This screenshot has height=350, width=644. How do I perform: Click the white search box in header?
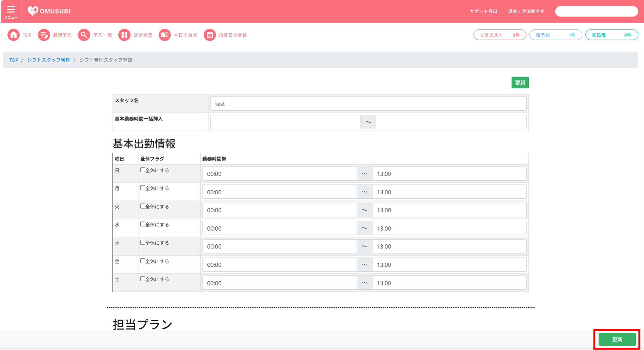pos(597,11)
